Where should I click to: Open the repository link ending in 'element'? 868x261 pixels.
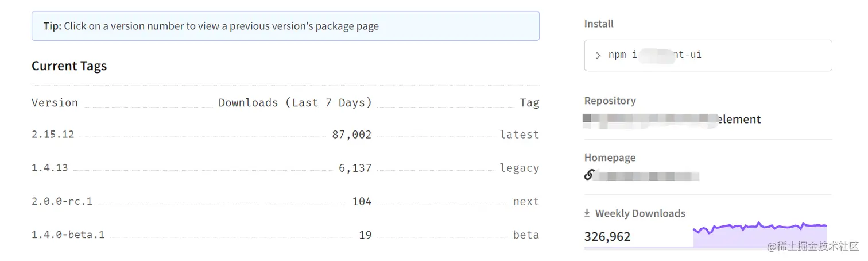point(672,120)
